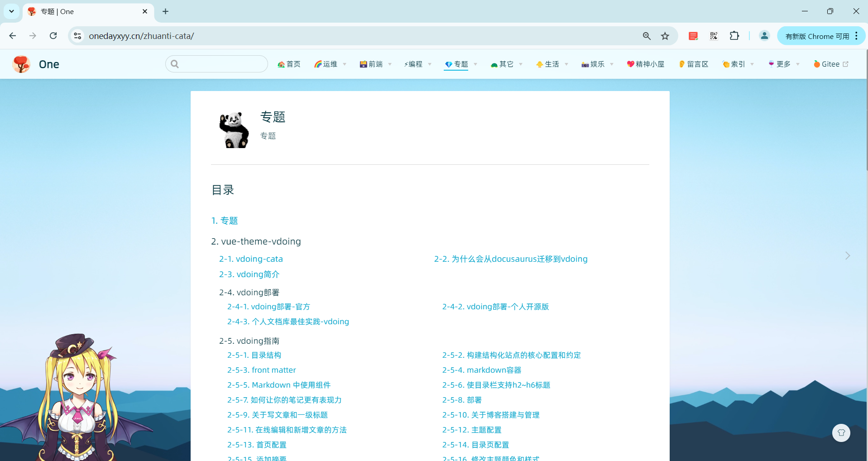Open link 2-5-13. 首页配置
The width and height of the screenshot is (868, 461).
257,445
